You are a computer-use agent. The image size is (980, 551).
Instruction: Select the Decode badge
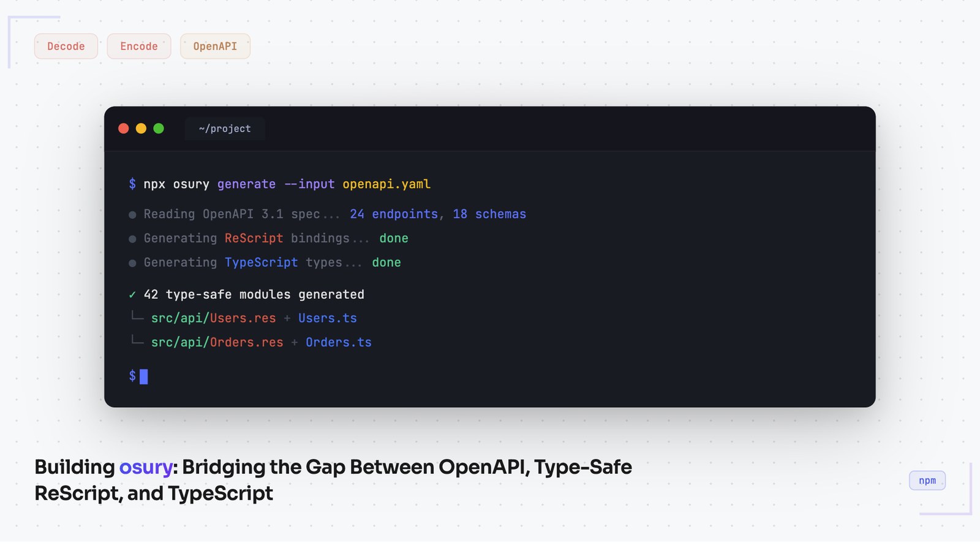click(66, 46)
